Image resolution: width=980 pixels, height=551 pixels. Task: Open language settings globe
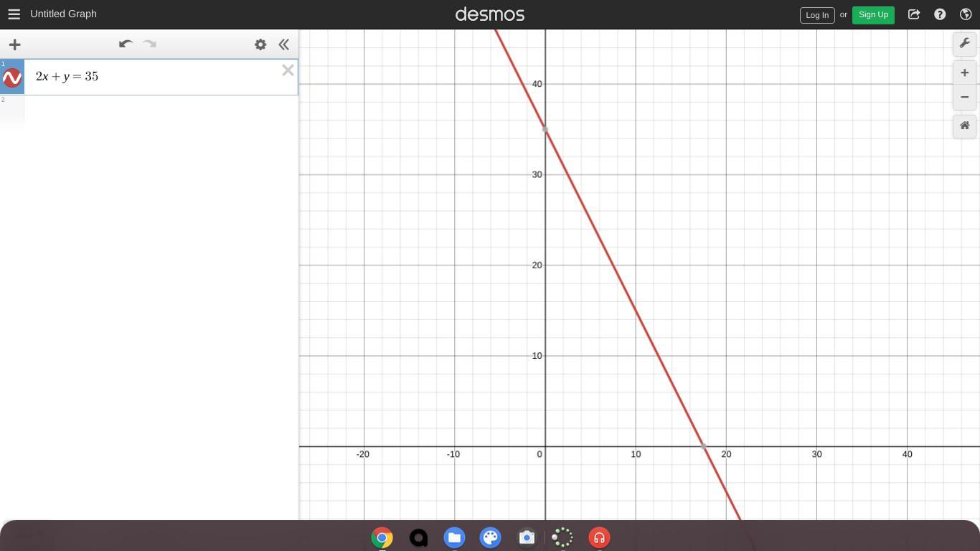coord(966,14)
